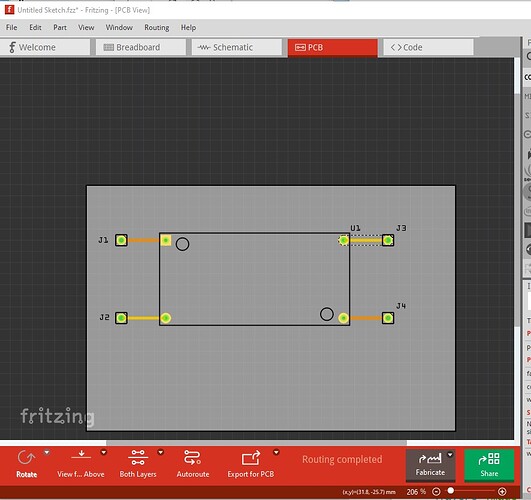Expand the View from Above dropdown arrow

click(104, 452)
